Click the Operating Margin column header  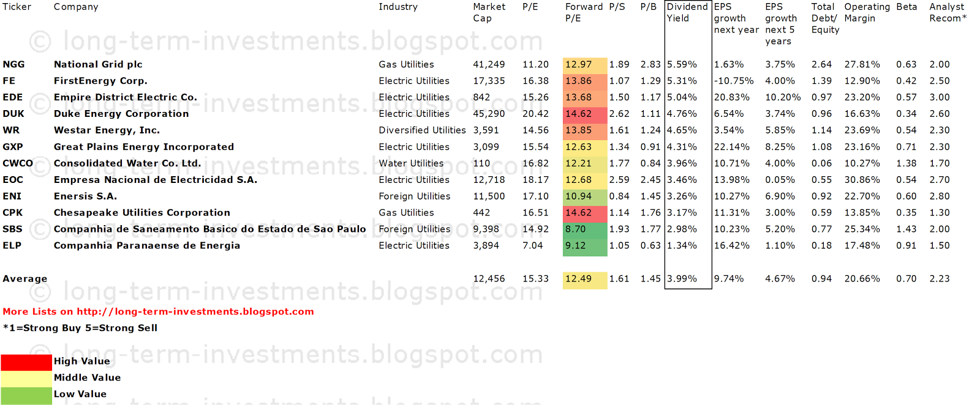867,12
